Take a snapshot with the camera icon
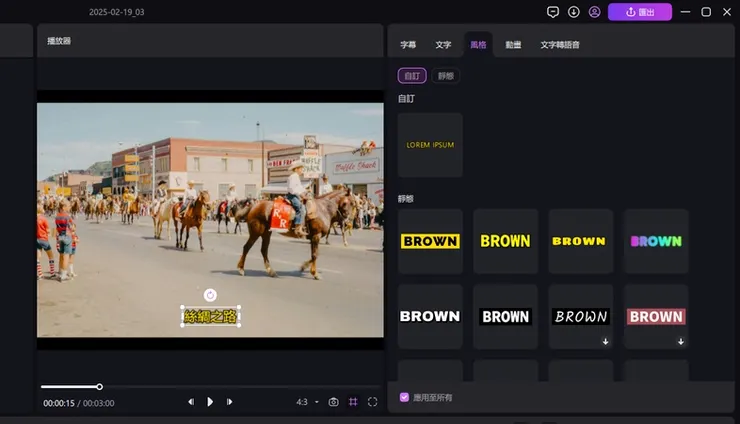Viewport: 740px width, 424px height. tap(333, 402)
